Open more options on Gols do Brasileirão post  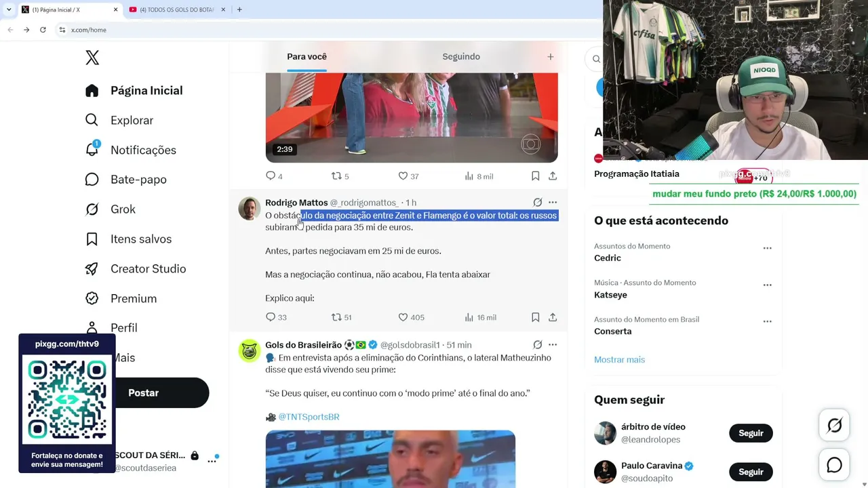553,345
